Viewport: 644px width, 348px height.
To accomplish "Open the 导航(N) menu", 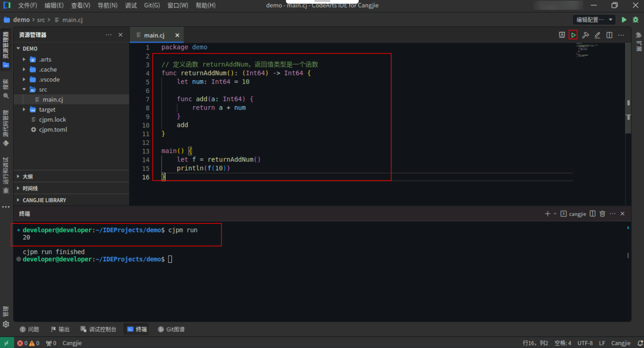I will (x=107, y=5).
